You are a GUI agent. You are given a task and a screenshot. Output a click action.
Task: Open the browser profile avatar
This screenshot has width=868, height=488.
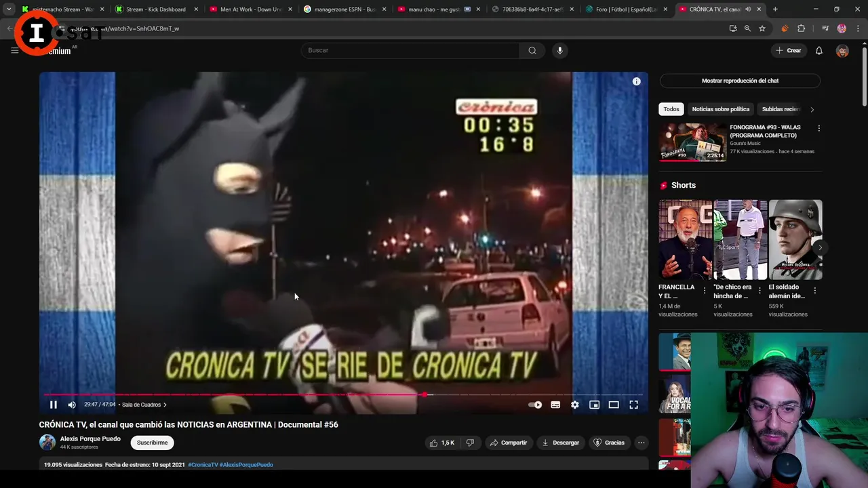pyautogui.click(x=842, y=28)
